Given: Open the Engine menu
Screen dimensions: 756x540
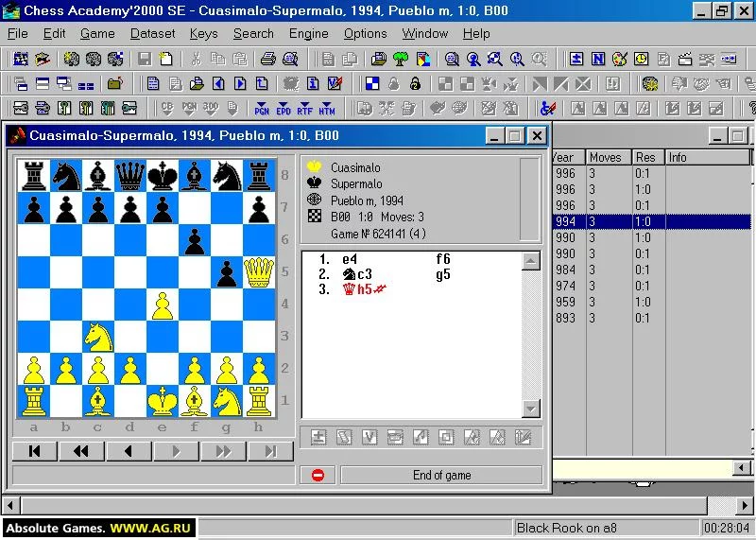Looking at the screenshot, I should coord(309,33).
